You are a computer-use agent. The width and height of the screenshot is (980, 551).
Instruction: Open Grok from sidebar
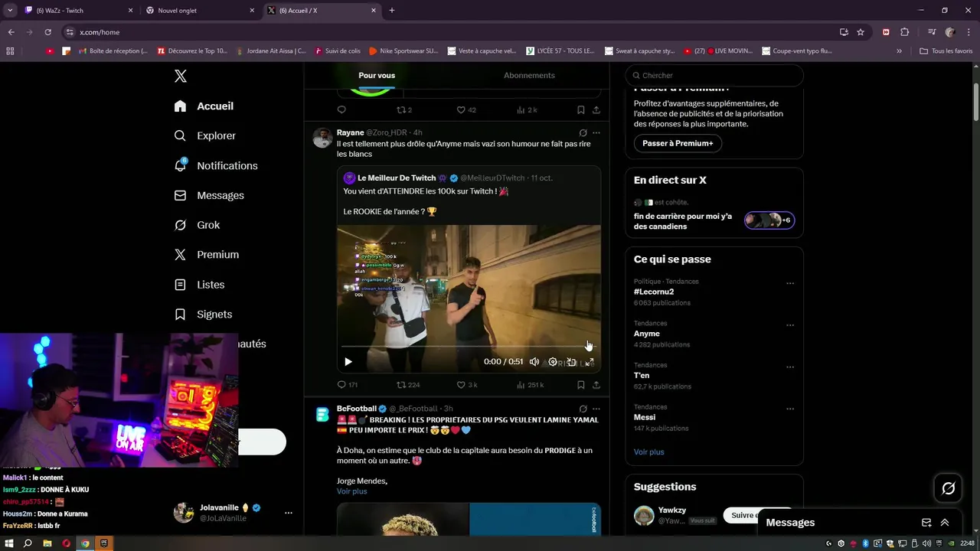[x=197, y=225]
